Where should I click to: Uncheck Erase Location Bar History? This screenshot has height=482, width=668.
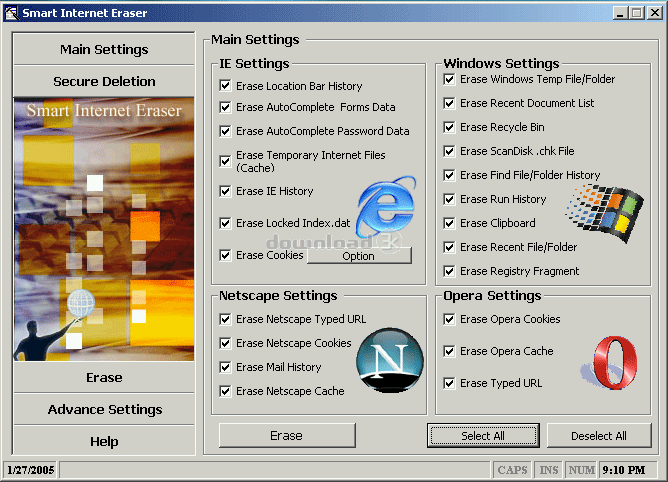(x=225, y=86)
